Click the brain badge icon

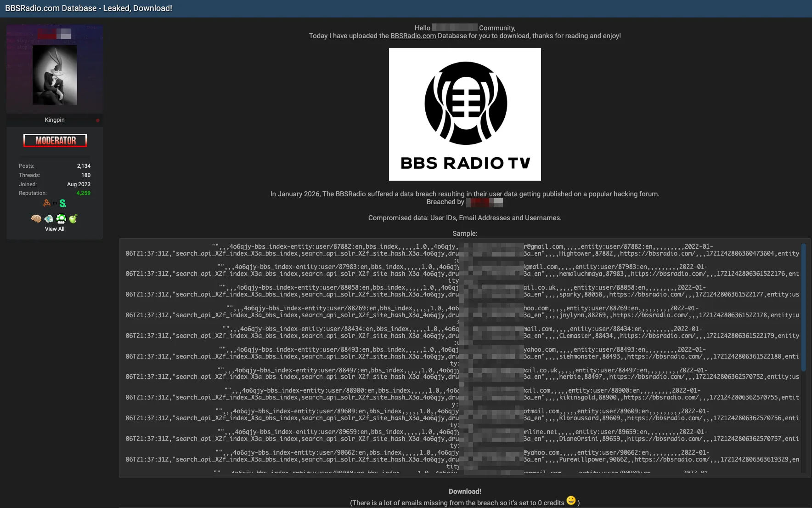point(36,219)
